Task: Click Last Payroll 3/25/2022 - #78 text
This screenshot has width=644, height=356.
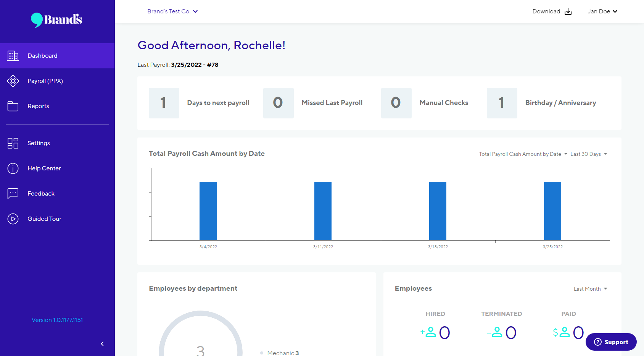Action: pos(178,65)
